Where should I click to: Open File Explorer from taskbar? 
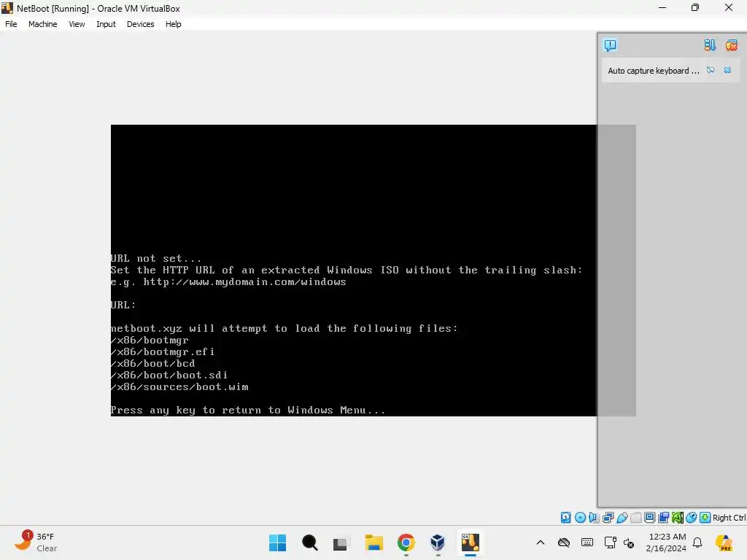pos(374,542)
